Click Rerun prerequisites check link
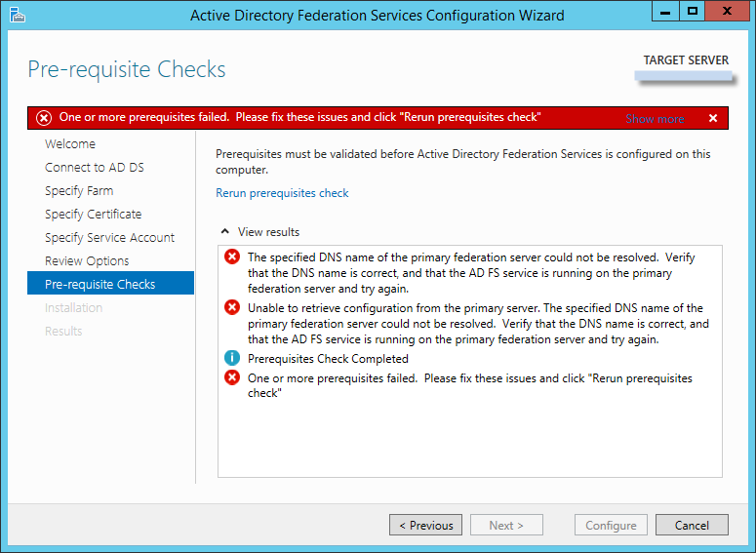Screen dimensions: 756x553 coord(282,193)
